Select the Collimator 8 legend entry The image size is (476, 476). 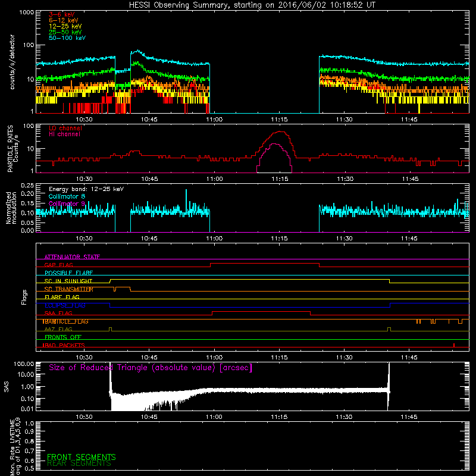[67, 196]
